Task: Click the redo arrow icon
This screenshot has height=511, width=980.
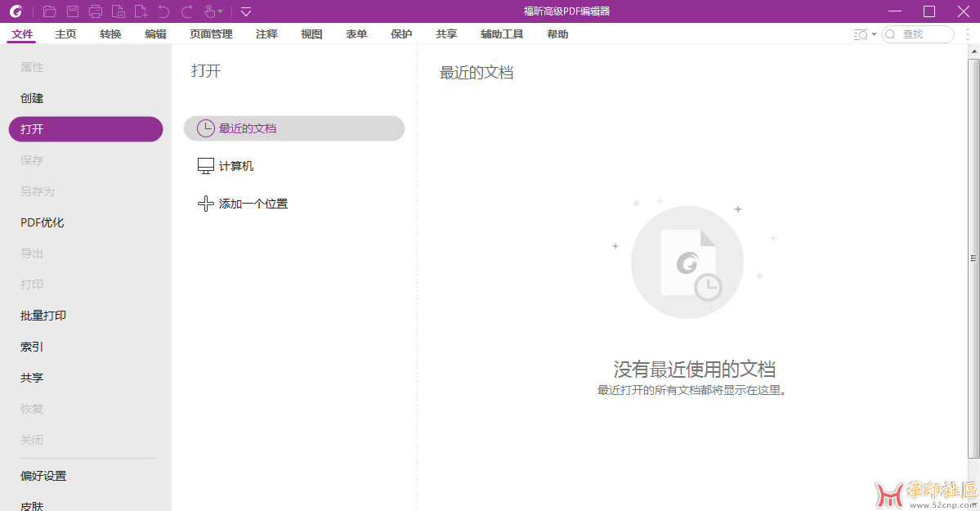Action: (x=186, y=11)
